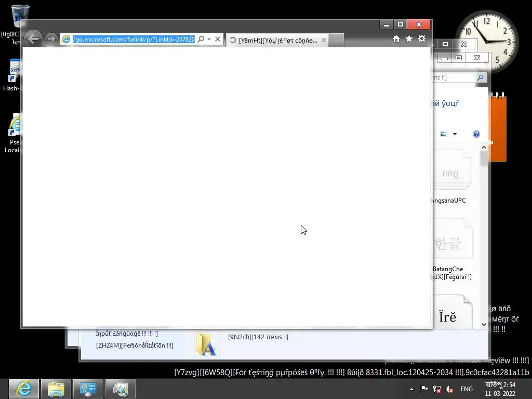Close the Internet Explorer window

click(x=419, y=25)
